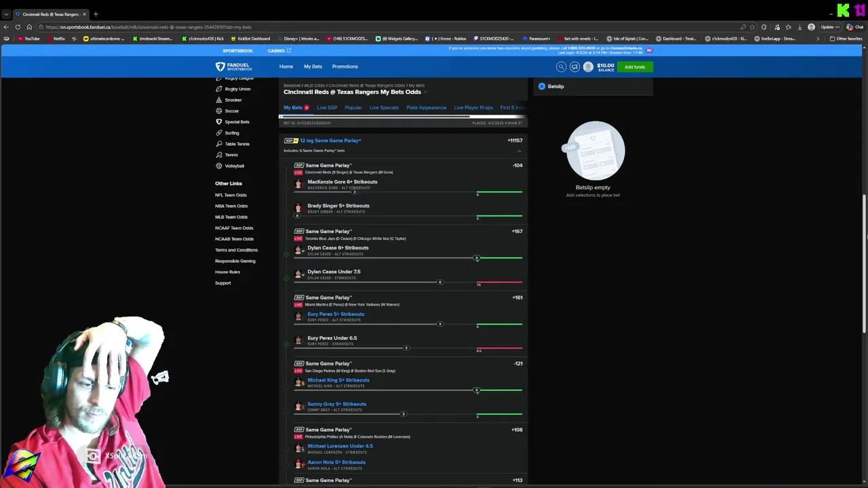Click the LIVE badge on Reds @ Rangers
868x488 pixels.
pos(298,172)
